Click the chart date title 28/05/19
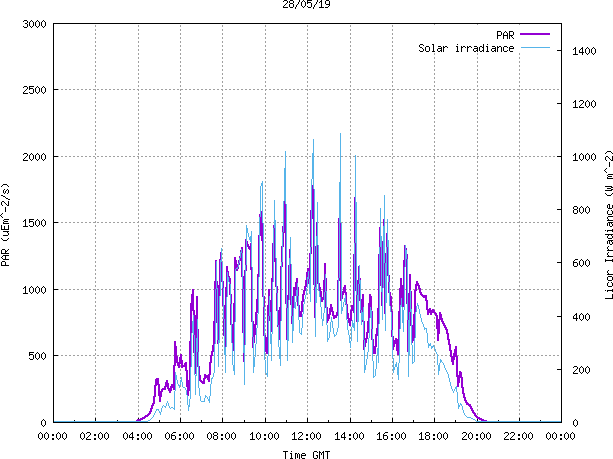Viewport: 613px width, 459px height. tap(306, 4)
